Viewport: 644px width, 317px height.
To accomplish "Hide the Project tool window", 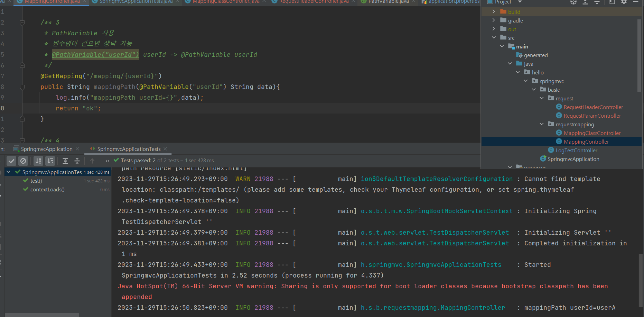I will 635,2.
